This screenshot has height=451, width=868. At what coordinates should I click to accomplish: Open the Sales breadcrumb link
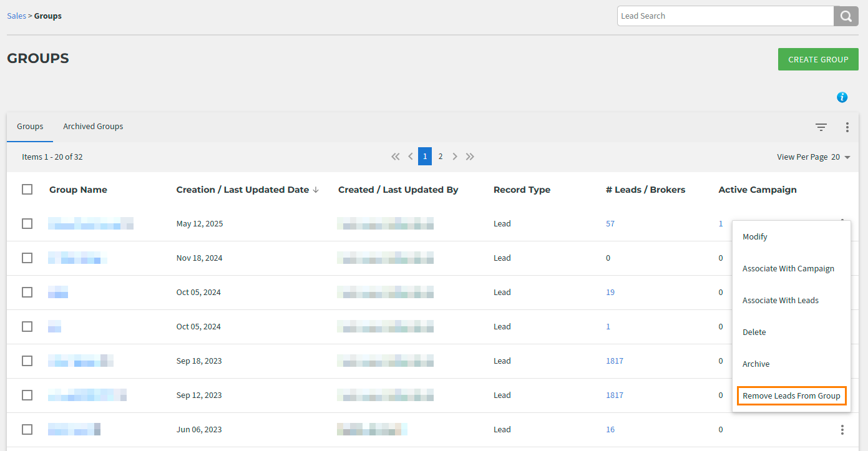[x=17, y=16]
